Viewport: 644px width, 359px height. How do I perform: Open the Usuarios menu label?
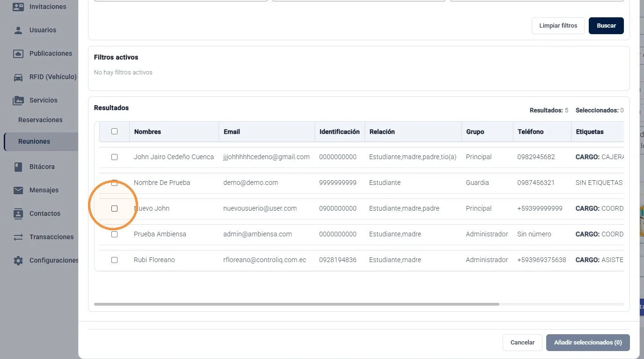click(x=43, y=30)
